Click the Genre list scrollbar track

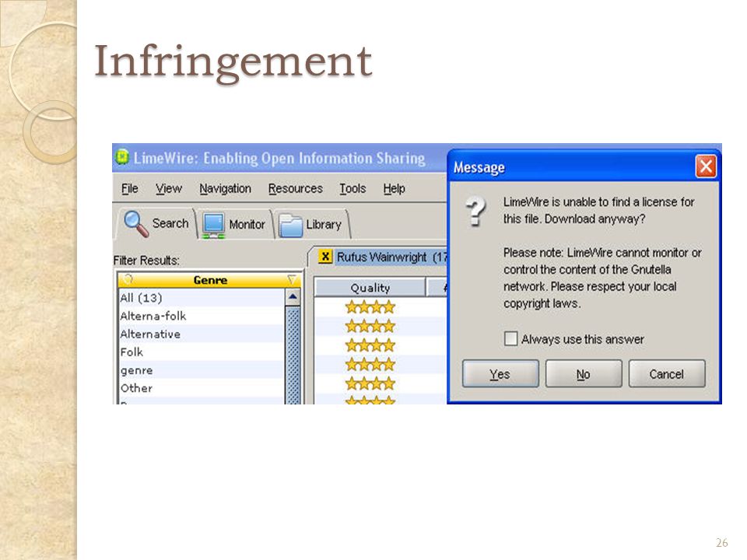pos(293,355)
